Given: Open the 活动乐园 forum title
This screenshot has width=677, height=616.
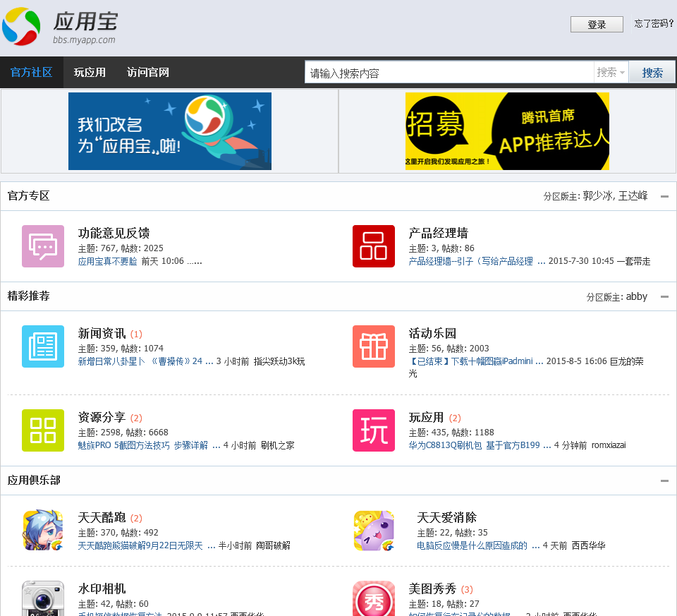Looking at the screenshot, I should tap(432, 334).
